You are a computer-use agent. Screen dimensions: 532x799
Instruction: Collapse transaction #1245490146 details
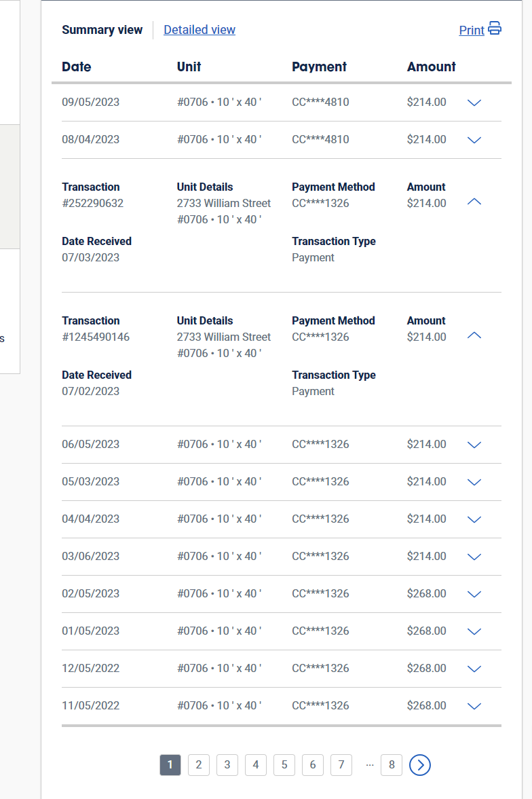point(474,335)
